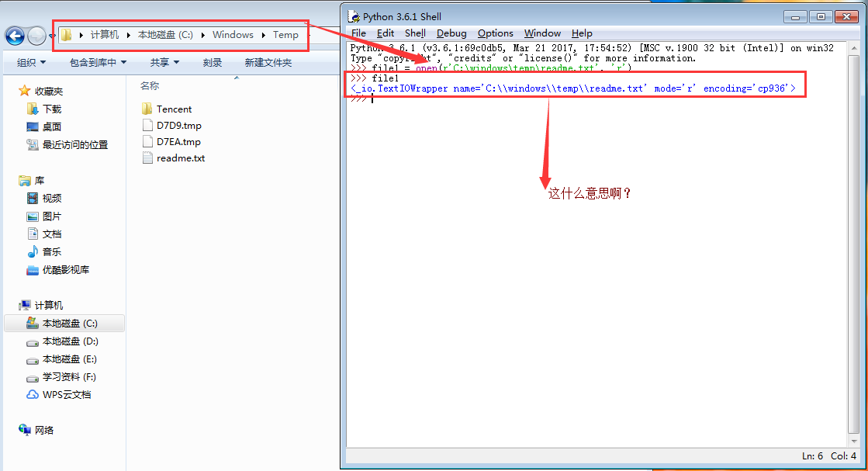Open the 桌面 desktop shortcut
The height and width of the screenshot is (471, 868).
coord(51,126)
